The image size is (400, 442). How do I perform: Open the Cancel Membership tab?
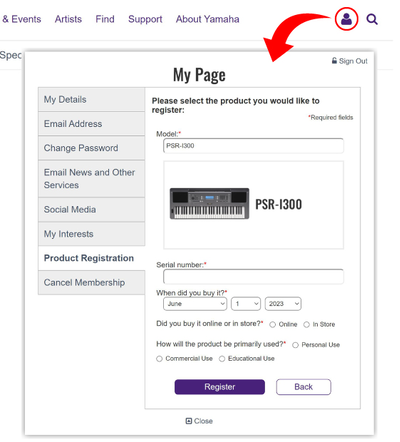92,282
